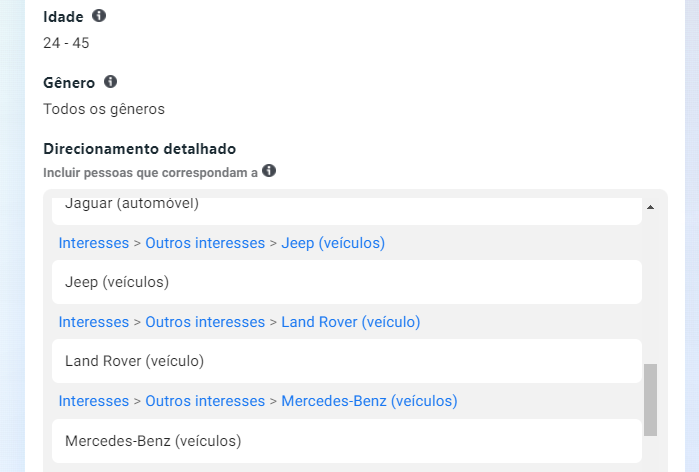This screenshot has height=472, width=699.
Task: Click the scrollbar up arrow in targeting list
Action: [650, 207]
